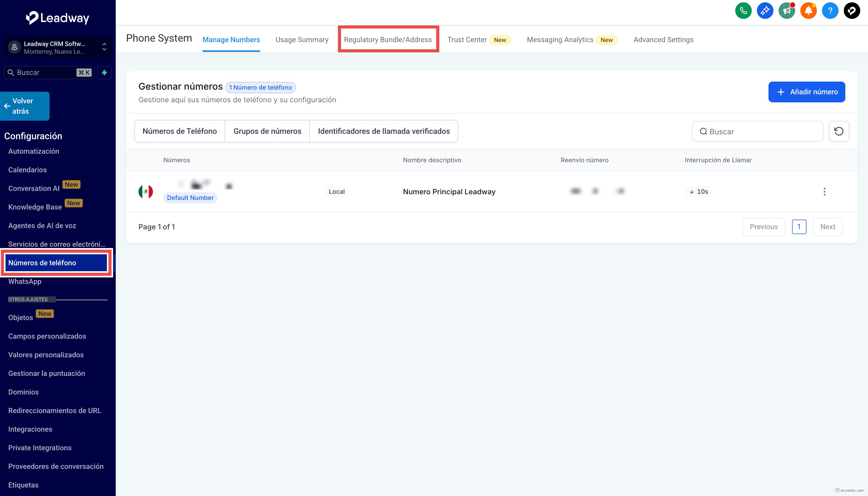Select the Grupos de números tab
Image resolution: width=868 pixels, height=496 pixels.
[267, 131]
